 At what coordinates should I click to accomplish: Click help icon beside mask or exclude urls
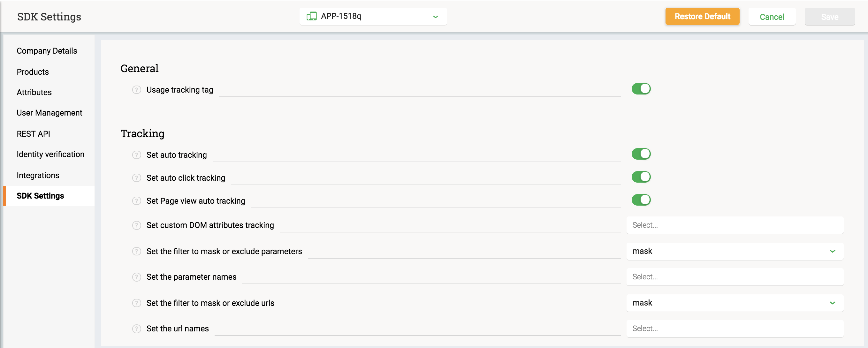point(136,303)
